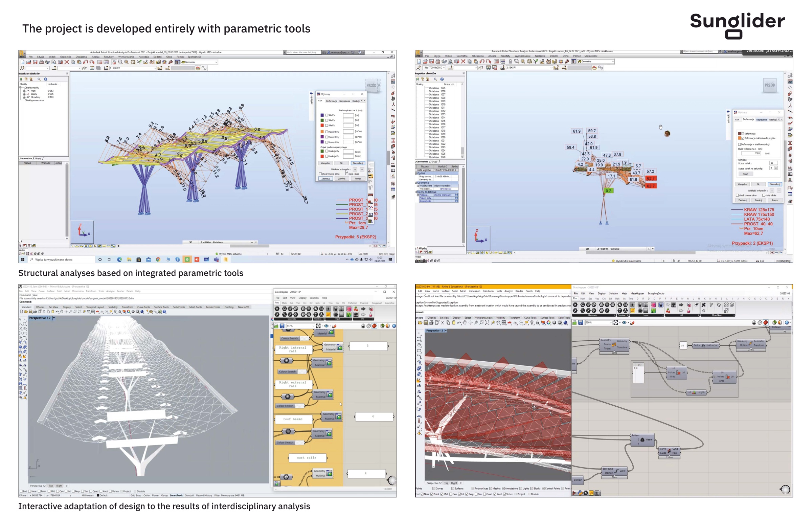Click the green open-file icon in the 147% zoom Grasshopper toolbar
This screenshot has height=519, width=812.
point(276,326)
